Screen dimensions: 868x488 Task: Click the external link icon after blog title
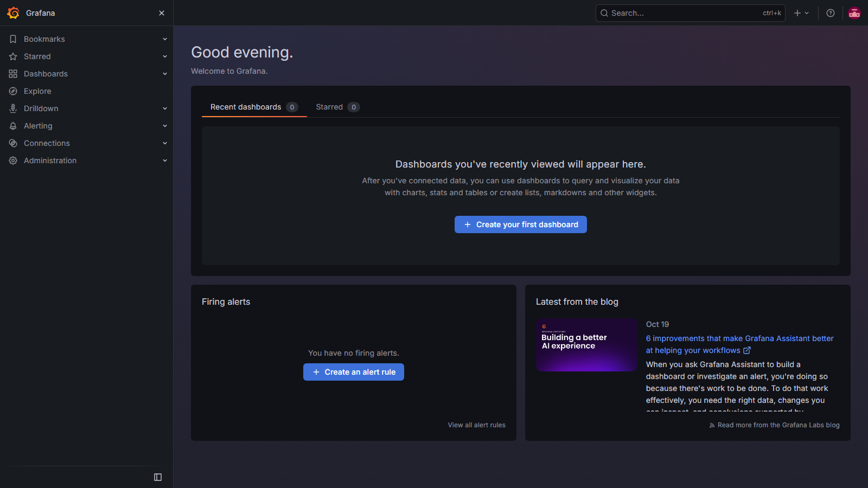pos(747,350)
